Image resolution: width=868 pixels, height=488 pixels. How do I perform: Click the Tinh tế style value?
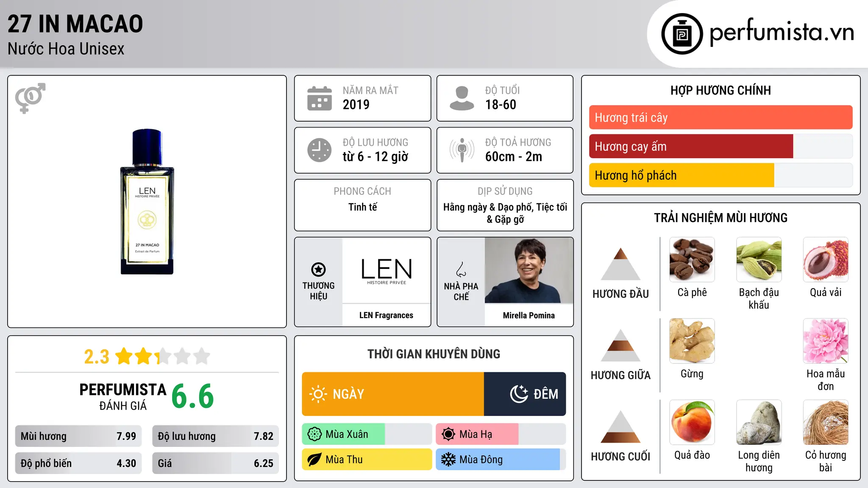[362, 207]
